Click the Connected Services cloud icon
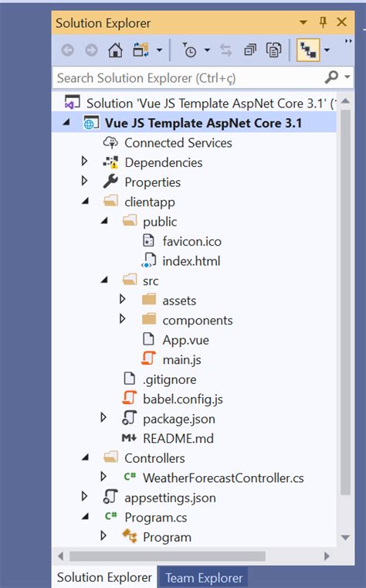366x588 pixels. 110,142
